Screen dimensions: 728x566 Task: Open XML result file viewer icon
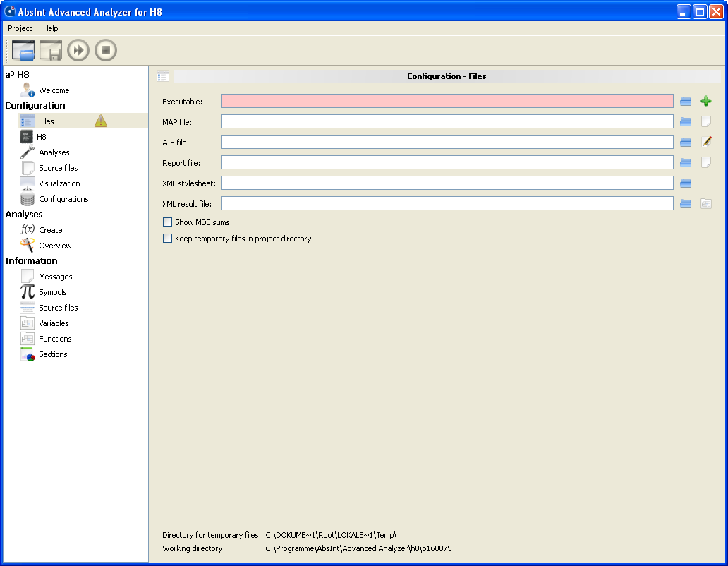click(706, 203)
